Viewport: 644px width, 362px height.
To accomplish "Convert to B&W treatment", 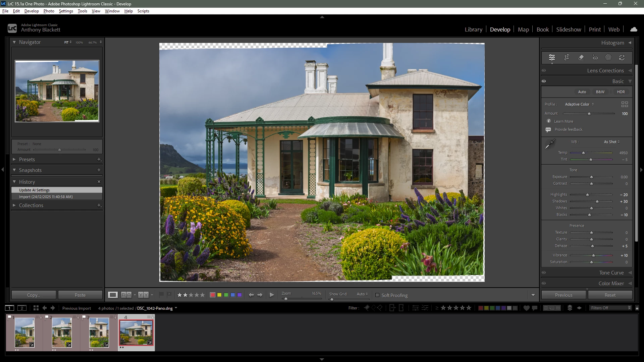I will point(600,92).
